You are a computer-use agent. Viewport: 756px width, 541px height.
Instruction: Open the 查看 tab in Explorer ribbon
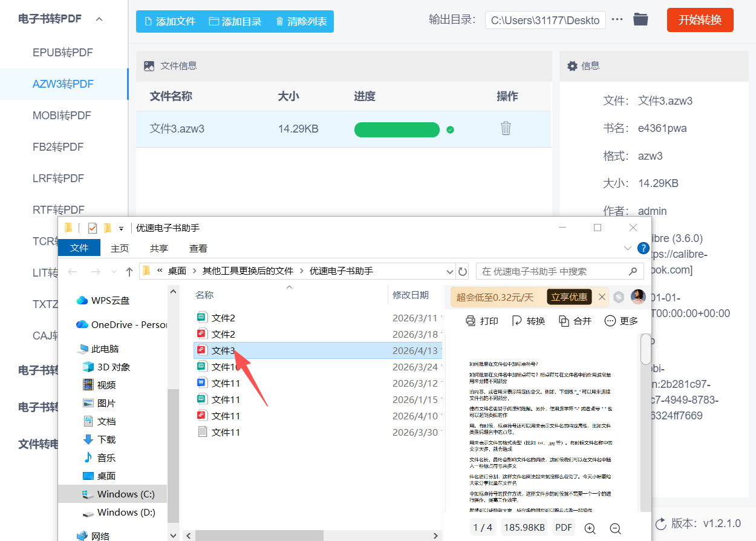pyautogui.click(x=198, y=248)
